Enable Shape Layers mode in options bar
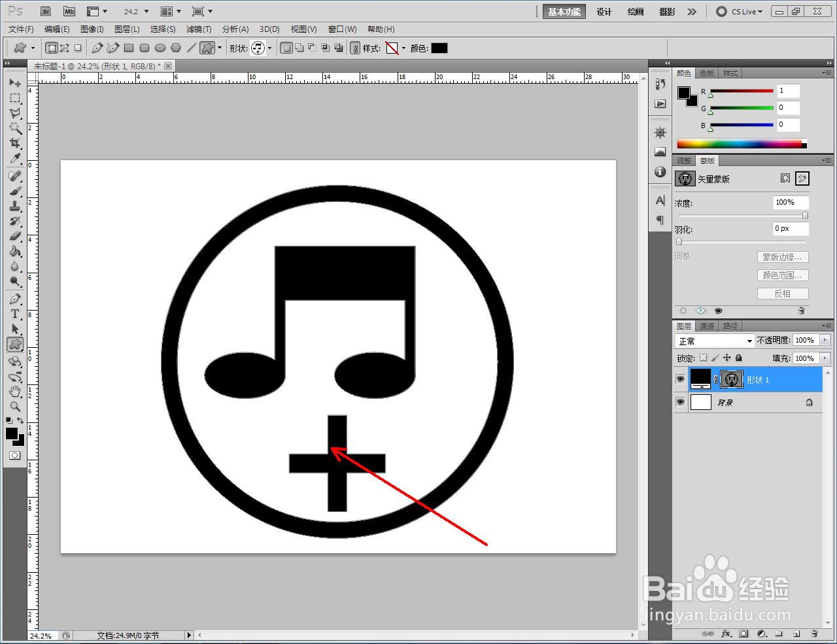837x644 pixels. (52, 48)
